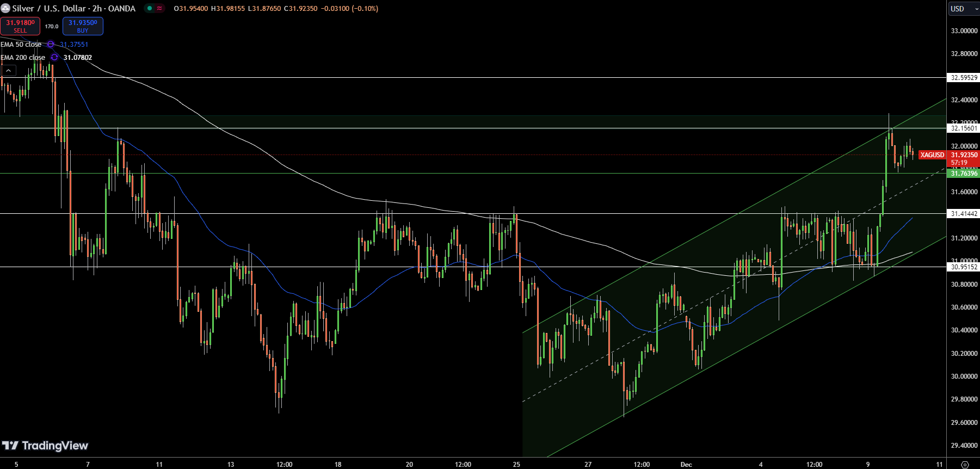The image size is (980, 469).
Task: Click the 33.00000 price scale value
Action: click(964, 31)
